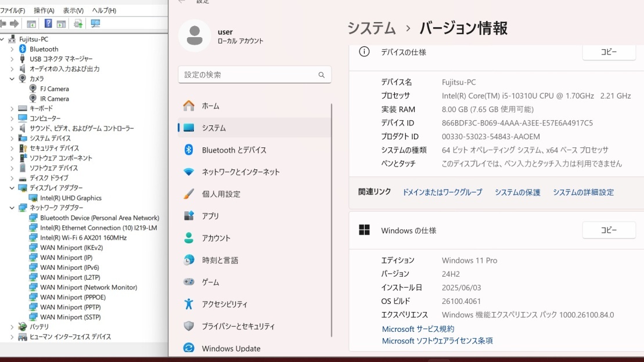Click the user account avatar
Image resolution: width=644 pixels, height=362 pixels.
(x=195, y=36)
